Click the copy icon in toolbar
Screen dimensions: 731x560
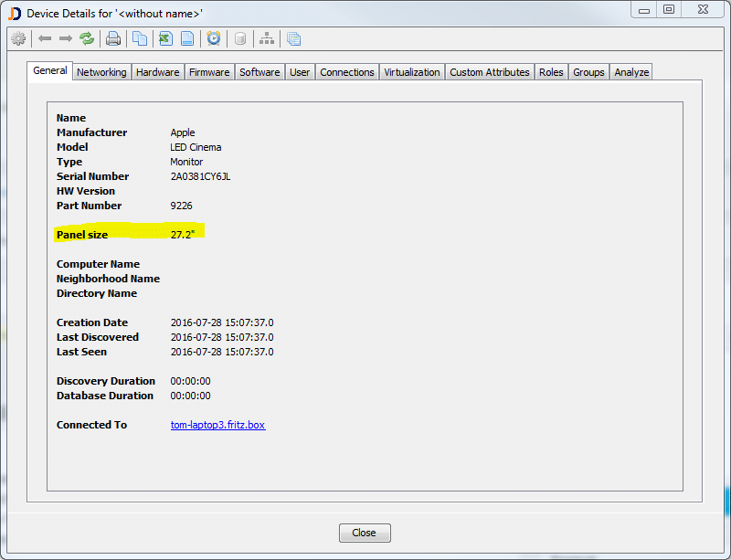point(140,38)
